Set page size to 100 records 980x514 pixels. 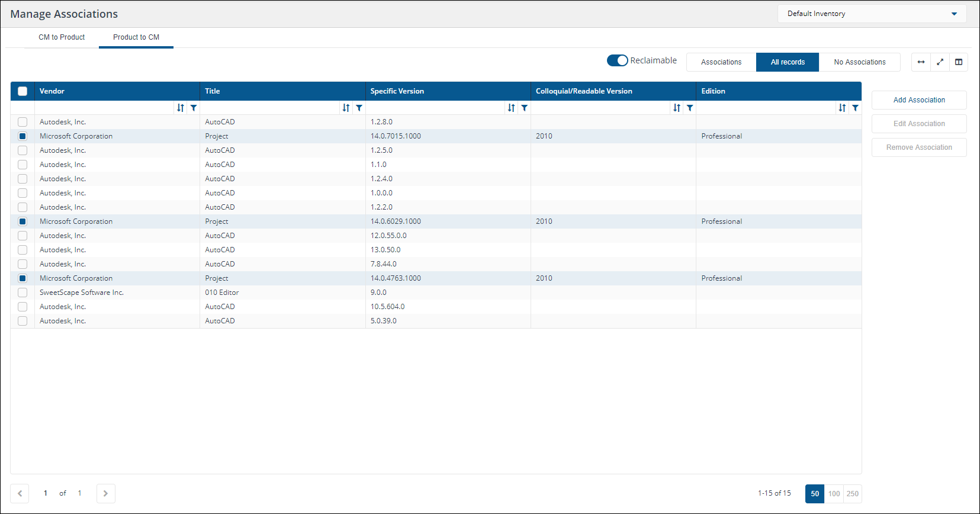pyautogui.click(x=834, y=493)
